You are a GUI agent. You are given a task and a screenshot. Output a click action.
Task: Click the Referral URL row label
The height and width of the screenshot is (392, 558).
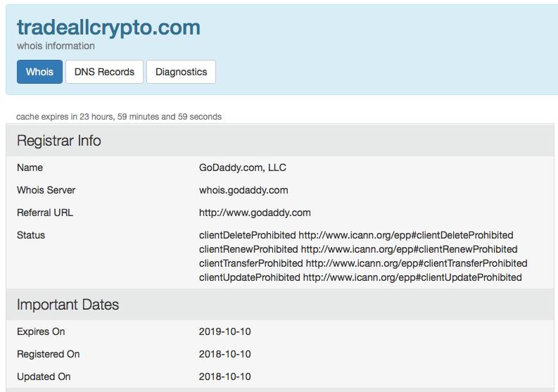click(x=45, y=213)
